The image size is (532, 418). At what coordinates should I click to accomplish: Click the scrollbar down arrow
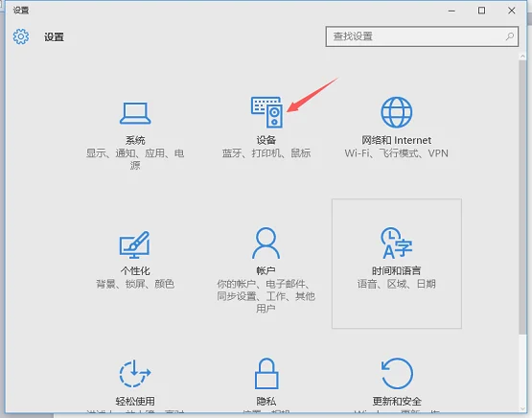[x=522, y=408]
